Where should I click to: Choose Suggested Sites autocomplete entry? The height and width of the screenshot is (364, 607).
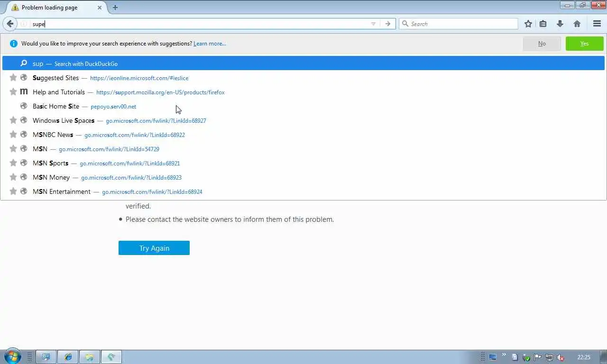click(x=303, y=78)
